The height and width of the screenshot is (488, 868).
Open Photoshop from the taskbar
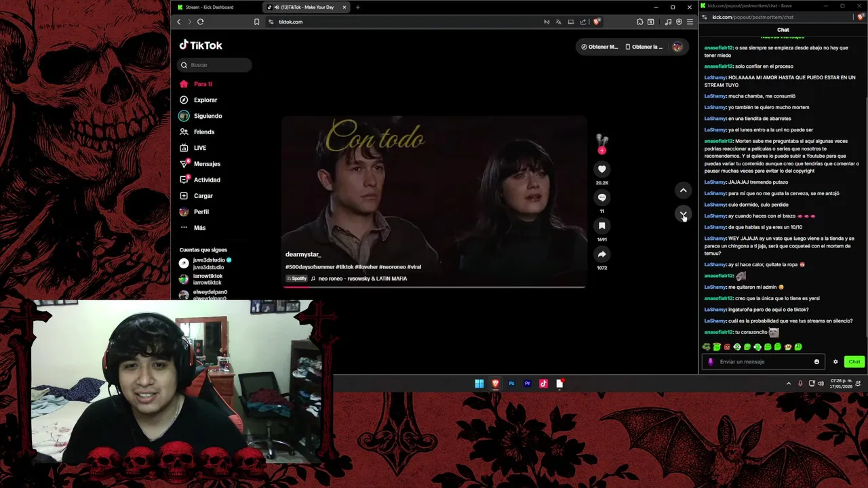511,384
